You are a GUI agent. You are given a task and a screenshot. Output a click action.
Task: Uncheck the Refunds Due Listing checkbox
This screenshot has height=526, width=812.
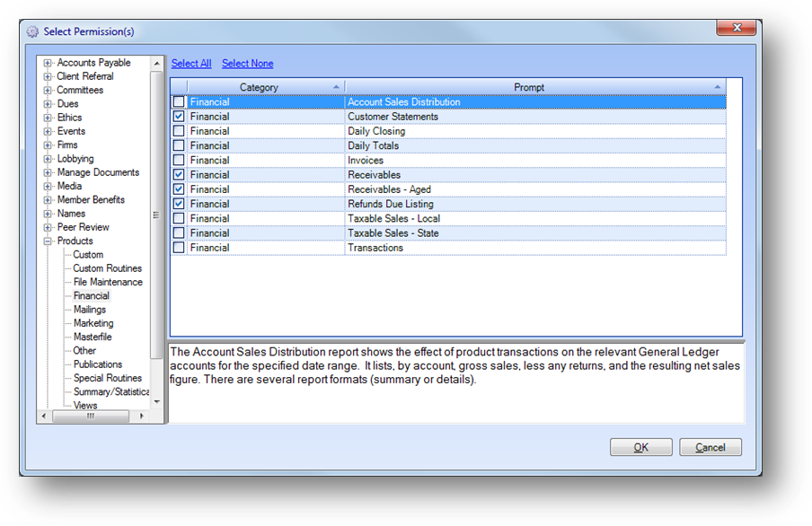(179, 204)
